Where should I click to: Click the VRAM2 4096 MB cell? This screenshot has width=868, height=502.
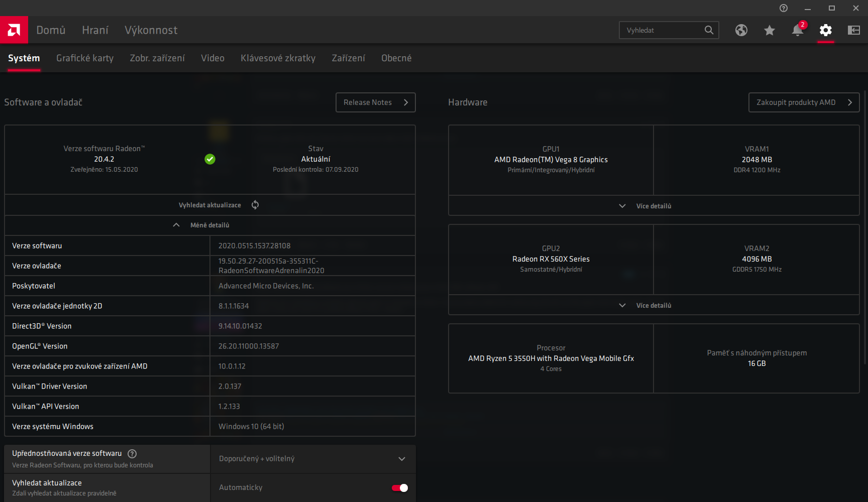click(756, 259)
